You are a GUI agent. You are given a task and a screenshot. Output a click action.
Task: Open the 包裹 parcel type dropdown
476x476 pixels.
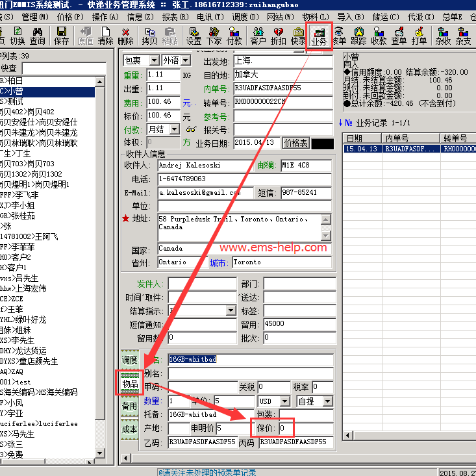pyautogui.click(x=154, y=60)
